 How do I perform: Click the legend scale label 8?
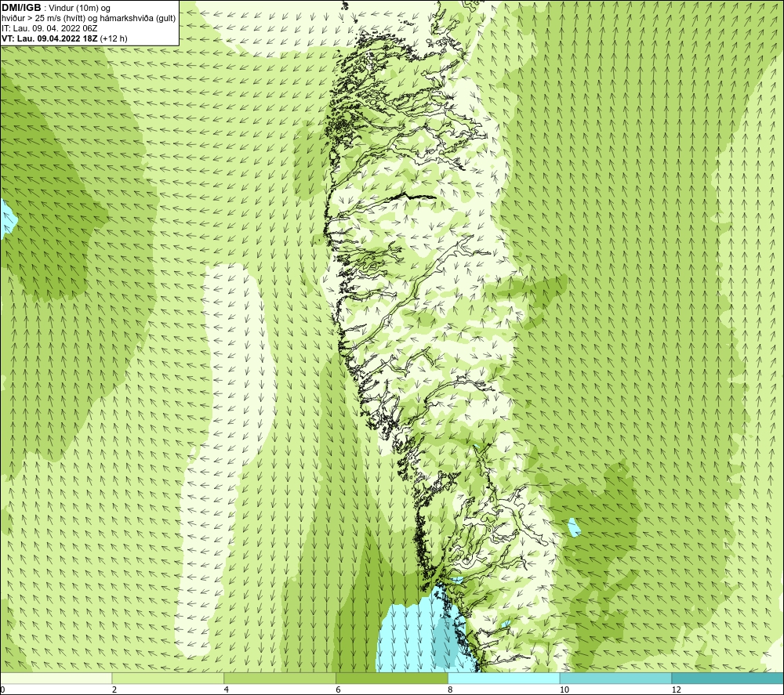click(x=451, y=690)
